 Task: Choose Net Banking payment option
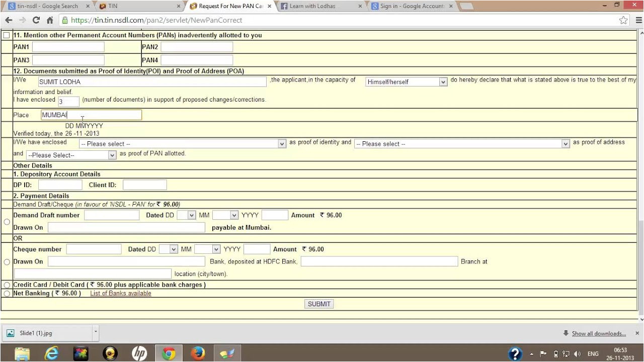7,294
